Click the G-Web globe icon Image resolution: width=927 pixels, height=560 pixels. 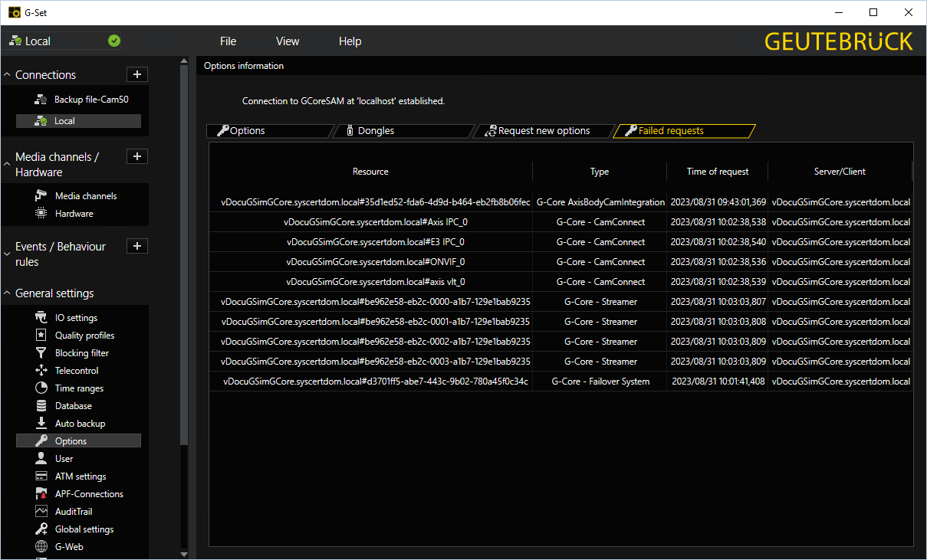coord(41,546)
